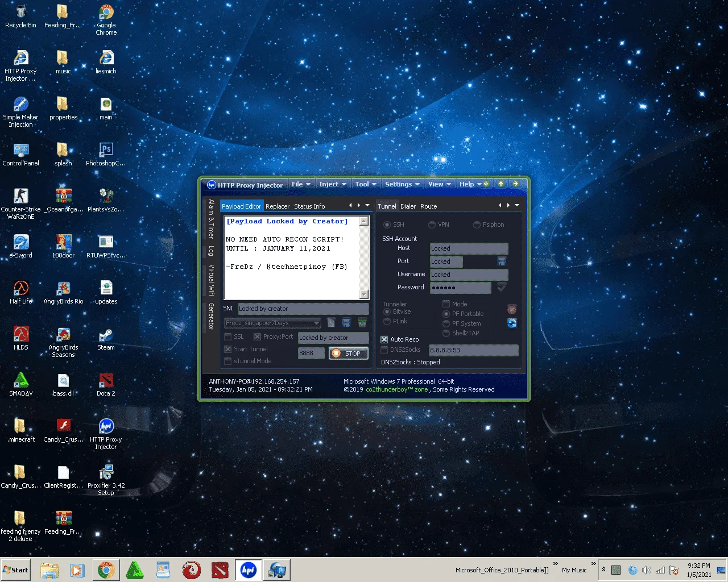Open the Log side tab

[210, 251]
